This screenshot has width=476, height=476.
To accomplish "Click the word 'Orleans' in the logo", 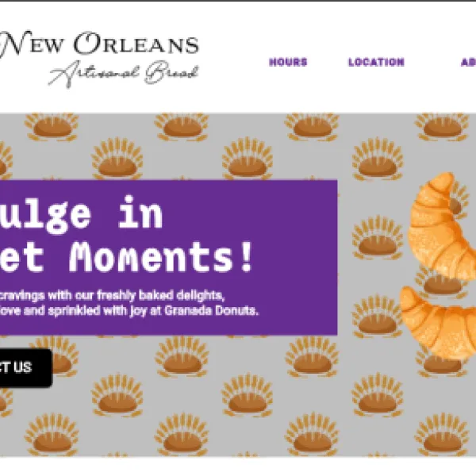I will coord(136,44).
